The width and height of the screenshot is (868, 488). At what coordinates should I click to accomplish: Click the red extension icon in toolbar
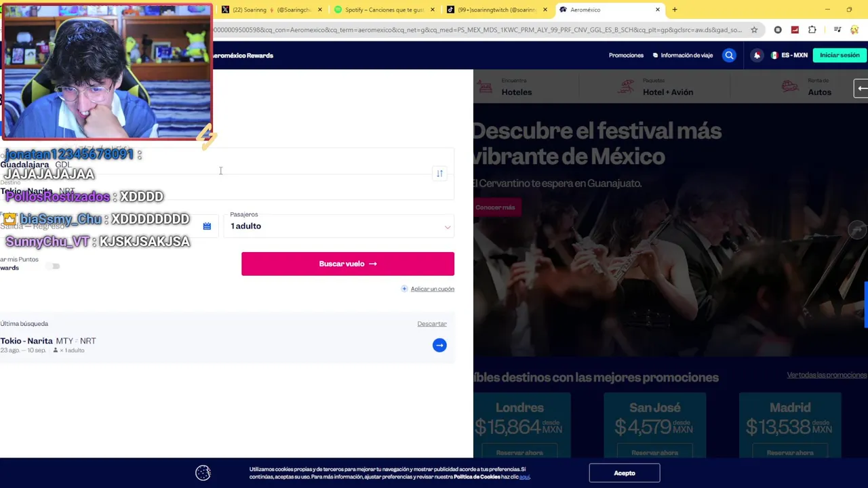[795, 30]
